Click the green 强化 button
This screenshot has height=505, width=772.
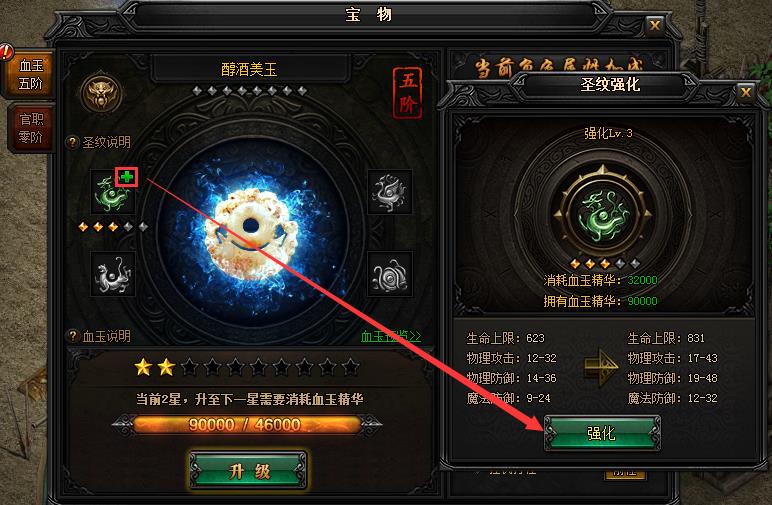point(602,433)
